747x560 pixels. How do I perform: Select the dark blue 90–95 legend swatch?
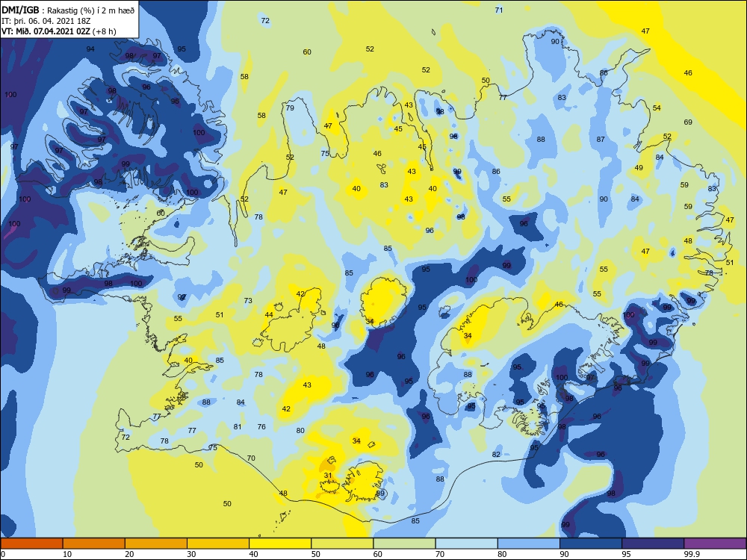[x=591, y=544]
